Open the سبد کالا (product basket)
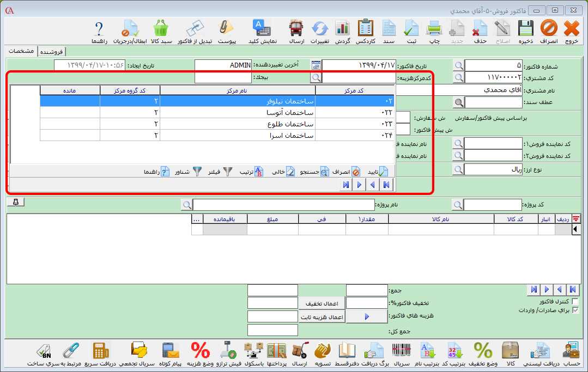 161,31
